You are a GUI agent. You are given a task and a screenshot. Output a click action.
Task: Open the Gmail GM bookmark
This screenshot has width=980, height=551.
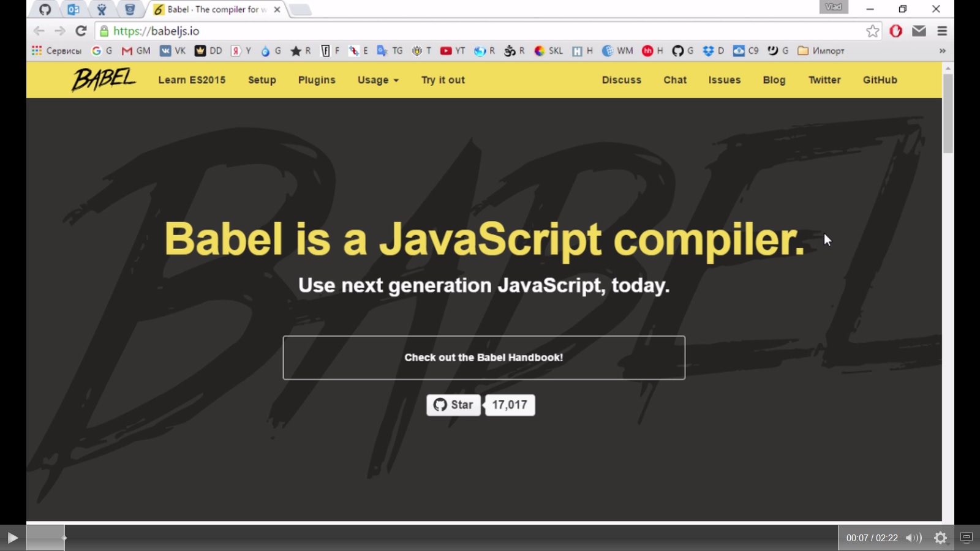[136, 51]
